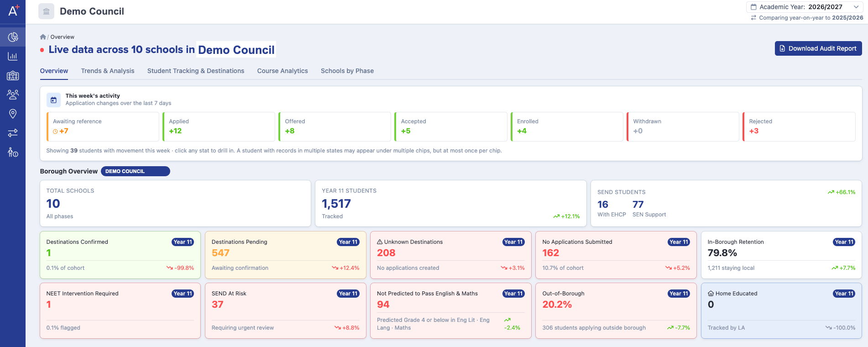This screenshot has width=868, height=347.
Task: Click the calendar icon in This week's activity
Action: (53, 100)
